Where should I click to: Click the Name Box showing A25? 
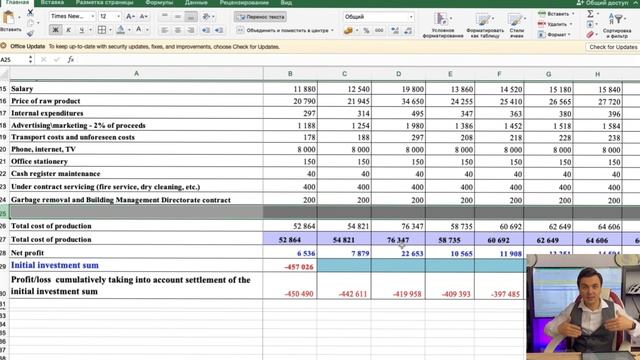[13, 60]
